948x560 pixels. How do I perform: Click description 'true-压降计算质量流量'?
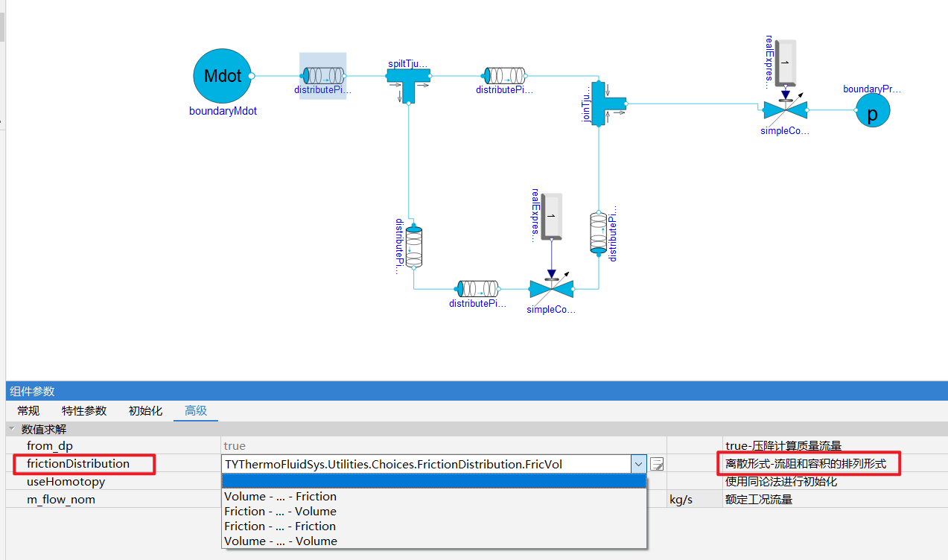[x=783, y=446]
